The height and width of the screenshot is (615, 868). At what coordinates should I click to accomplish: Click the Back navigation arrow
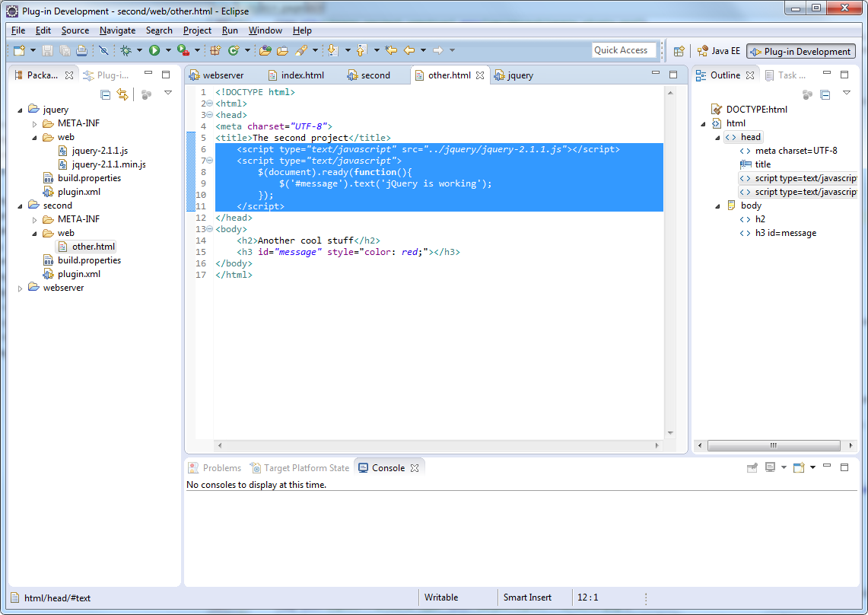tap(409, 50)
